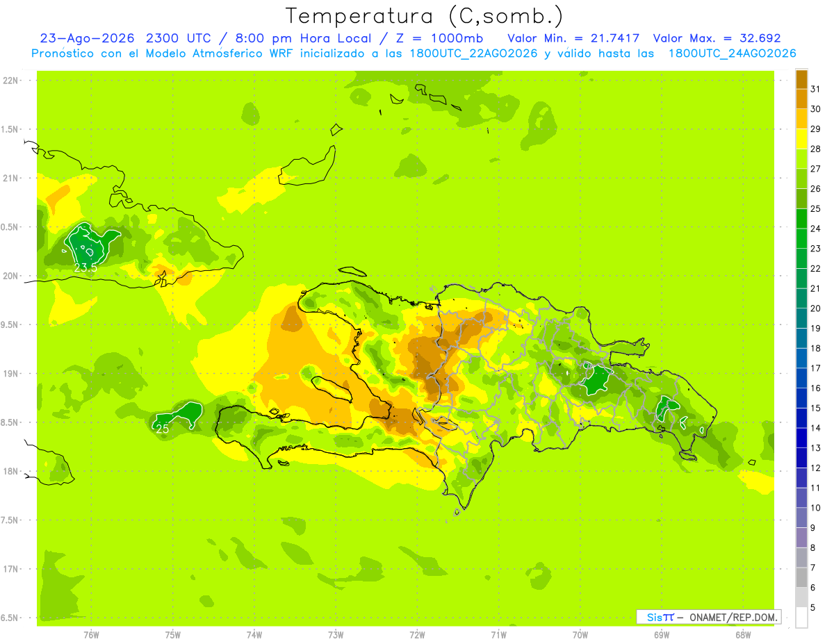The image size is (834, 644).
Task: Click the 25 contour label near Jamaica
Action: click(162, 429)
